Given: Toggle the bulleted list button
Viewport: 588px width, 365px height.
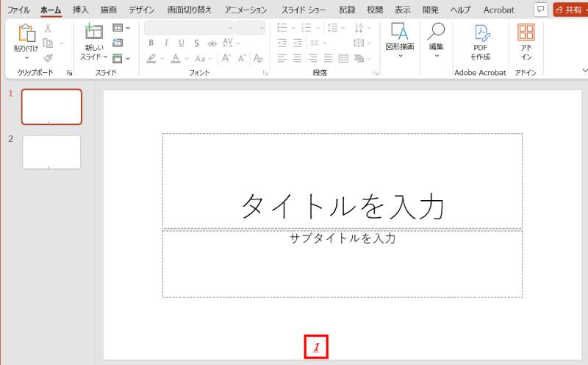Looking at the screenshot, I should click(282, 27).
